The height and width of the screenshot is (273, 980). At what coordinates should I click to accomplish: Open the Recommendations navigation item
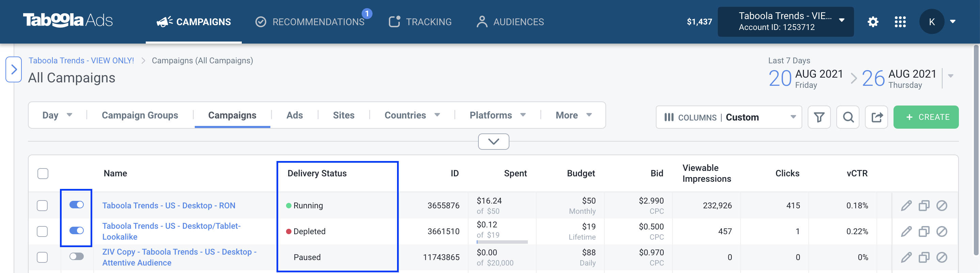310,22
